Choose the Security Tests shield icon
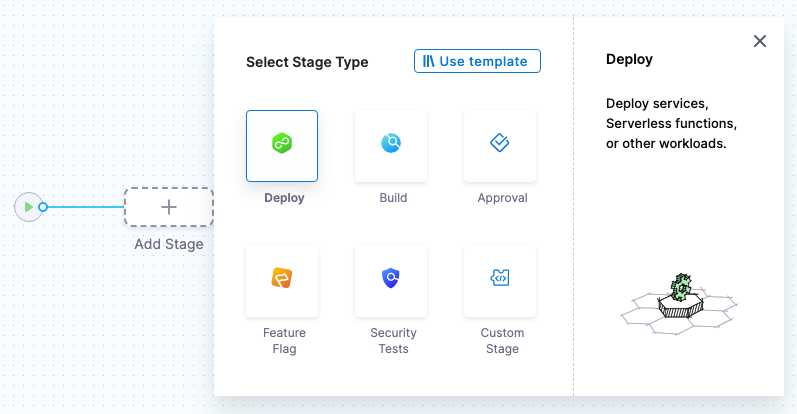The image size is (797, 414). point(391,279)
